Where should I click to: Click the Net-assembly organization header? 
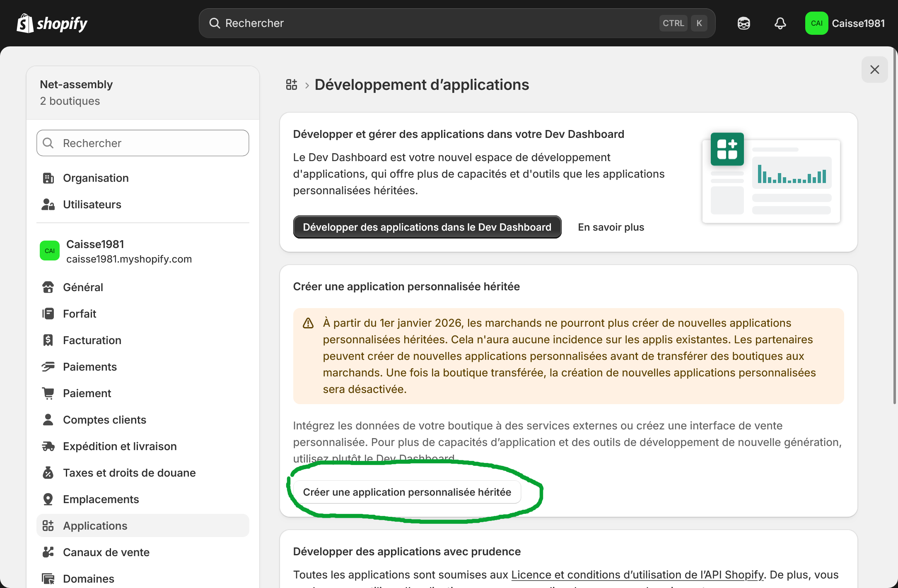[143, 93]
